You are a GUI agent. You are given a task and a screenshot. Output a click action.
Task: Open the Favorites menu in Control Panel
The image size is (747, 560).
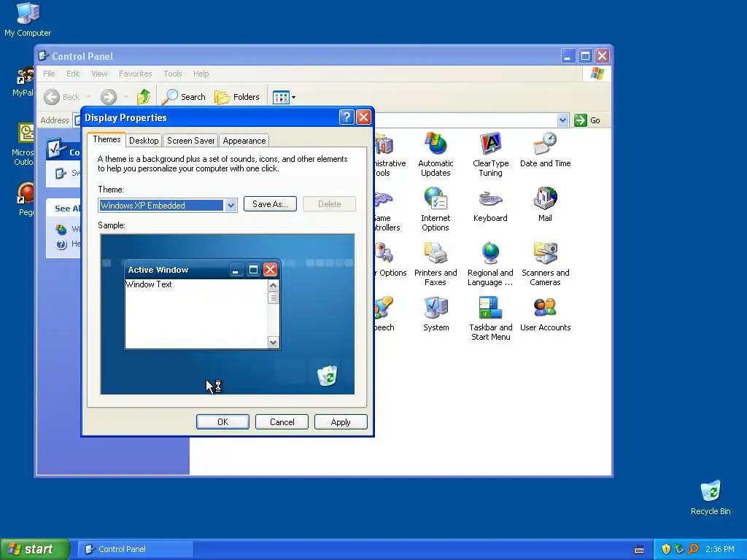[135, 74]
